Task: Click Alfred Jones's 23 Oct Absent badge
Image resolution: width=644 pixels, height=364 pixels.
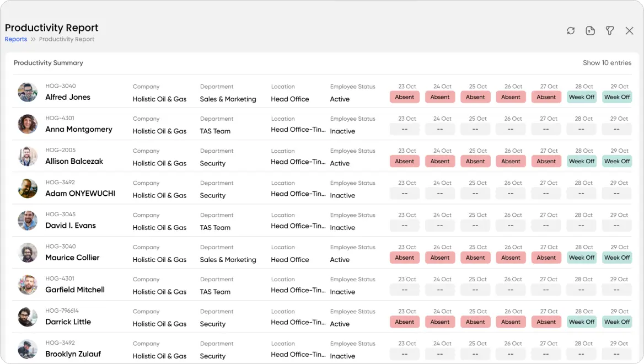Action: [x=405, y=97]
